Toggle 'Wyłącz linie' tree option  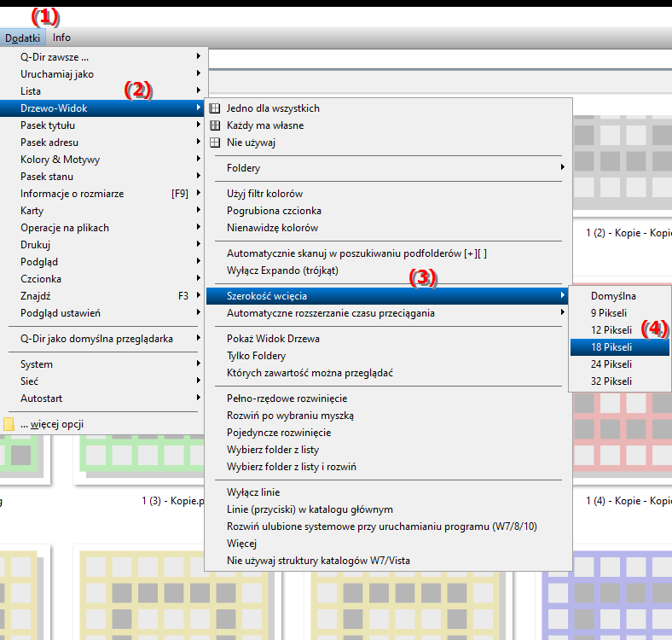(x=252, y=492)
